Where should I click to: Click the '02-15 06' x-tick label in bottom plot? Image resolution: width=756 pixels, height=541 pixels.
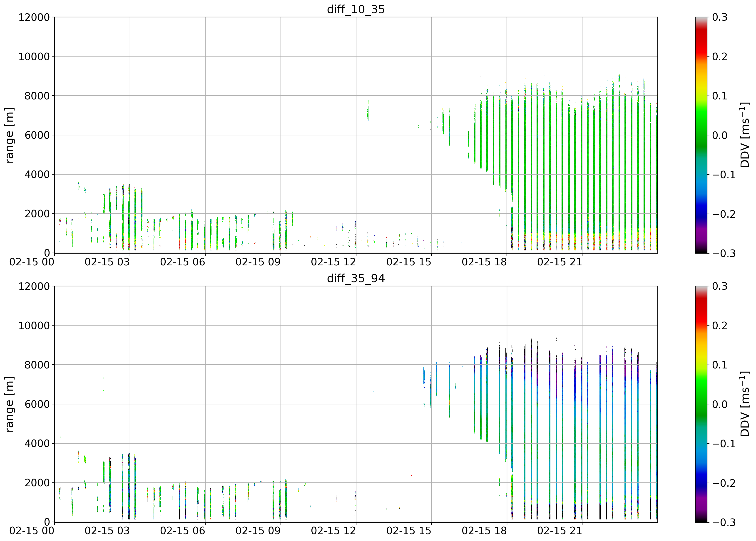pyautogui.click(x=182, y=531)
